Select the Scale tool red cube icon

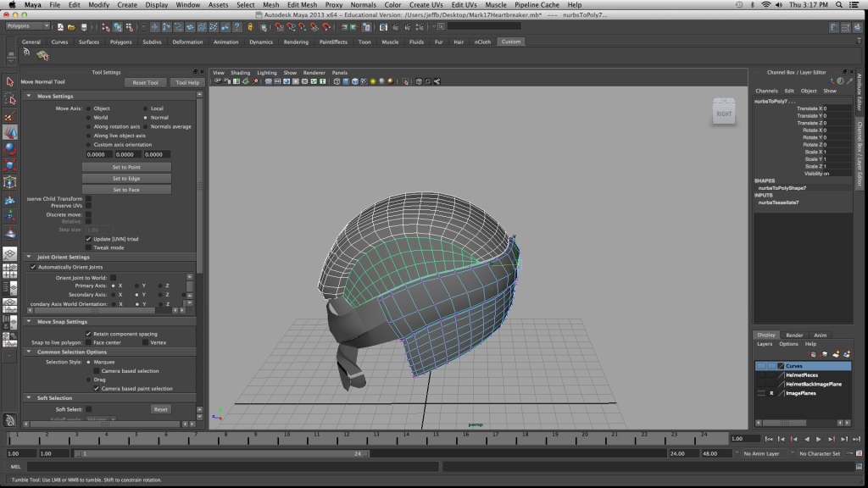point(10,165)
